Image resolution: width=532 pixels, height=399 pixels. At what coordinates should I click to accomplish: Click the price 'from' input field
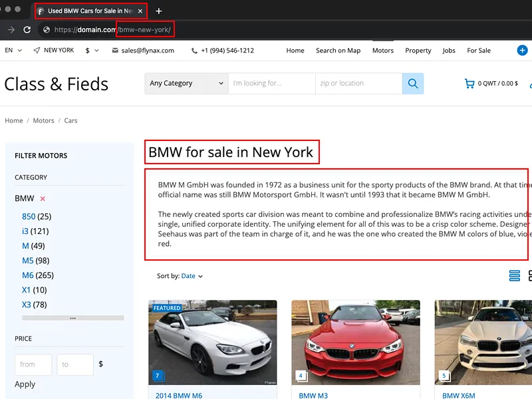pos(33,364)
